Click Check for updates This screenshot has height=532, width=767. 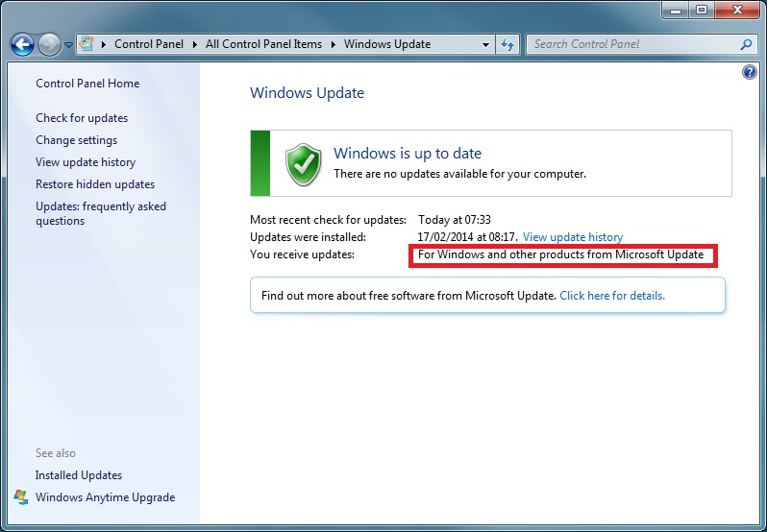tap(82, 118)
